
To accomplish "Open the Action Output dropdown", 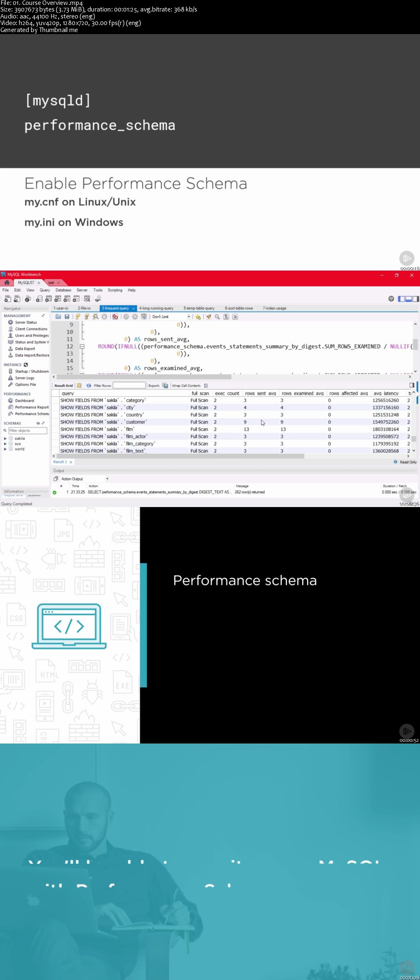I will 107,479.
